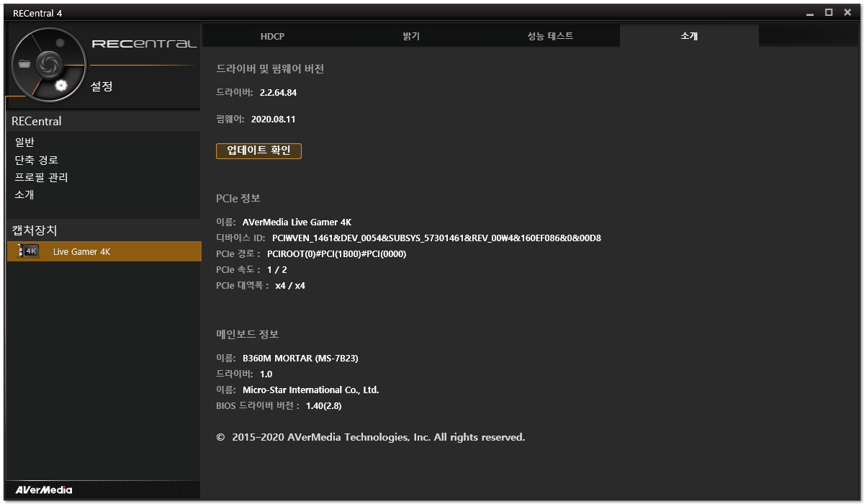Click the device ID string PCI\VEN_1461
Viewport: 864px width, 504px height.
pos(436,238)
